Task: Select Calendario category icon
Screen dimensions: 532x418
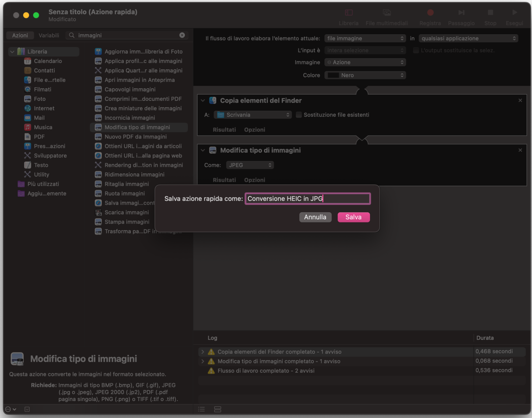Action: click(x=28, y=61)
